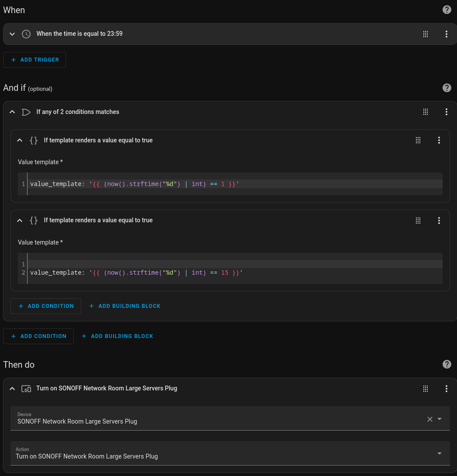
Task: Open three-dot menu of the Turn on SONOFF action
Action: click(446, 389)
